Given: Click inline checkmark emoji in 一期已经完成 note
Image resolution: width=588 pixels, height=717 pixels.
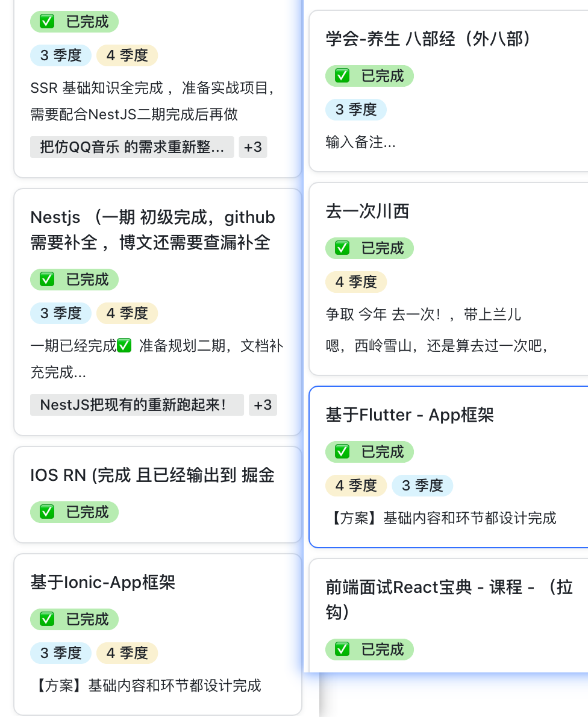Looking at the screenshot, I should coord(125,346).
